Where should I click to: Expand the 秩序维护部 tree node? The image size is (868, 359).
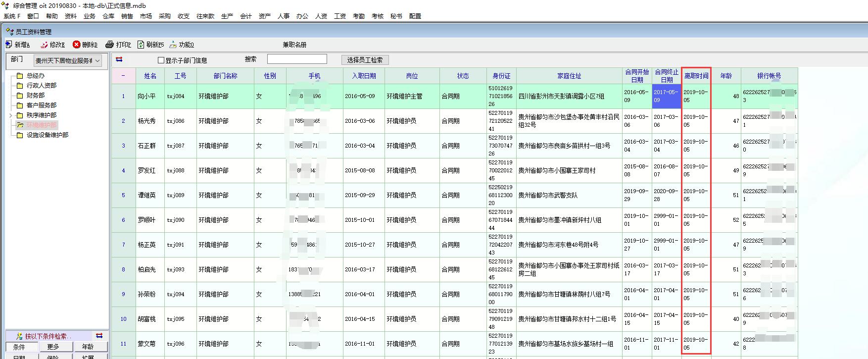coord(11,115)
